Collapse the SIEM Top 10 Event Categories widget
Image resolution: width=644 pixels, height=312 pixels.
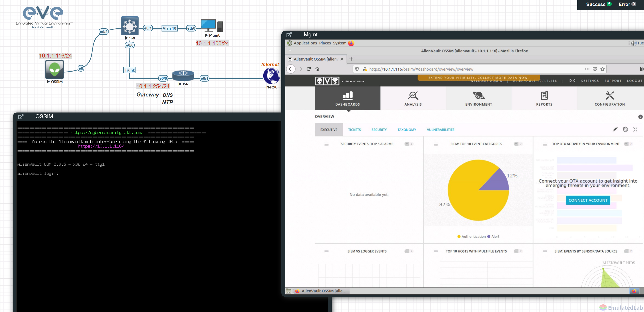coord(516,144)
